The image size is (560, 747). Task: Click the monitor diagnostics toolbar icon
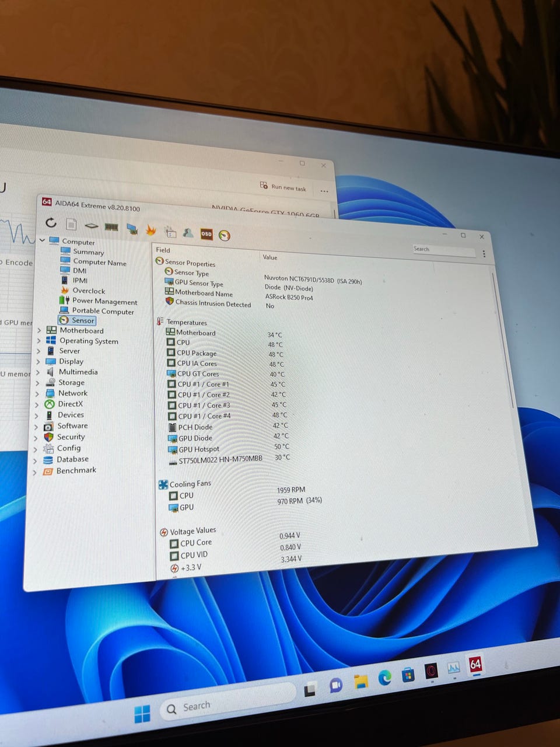[x=132, y=229]
